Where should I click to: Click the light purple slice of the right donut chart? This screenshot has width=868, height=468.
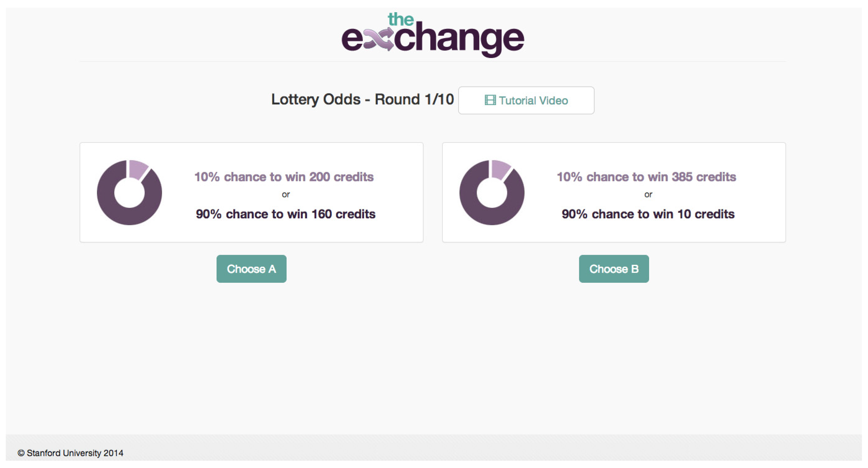point(500,168)
